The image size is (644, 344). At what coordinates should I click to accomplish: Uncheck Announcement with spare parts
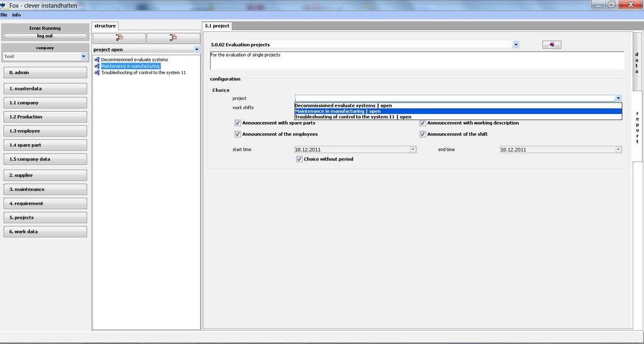(x=238, y=123)
